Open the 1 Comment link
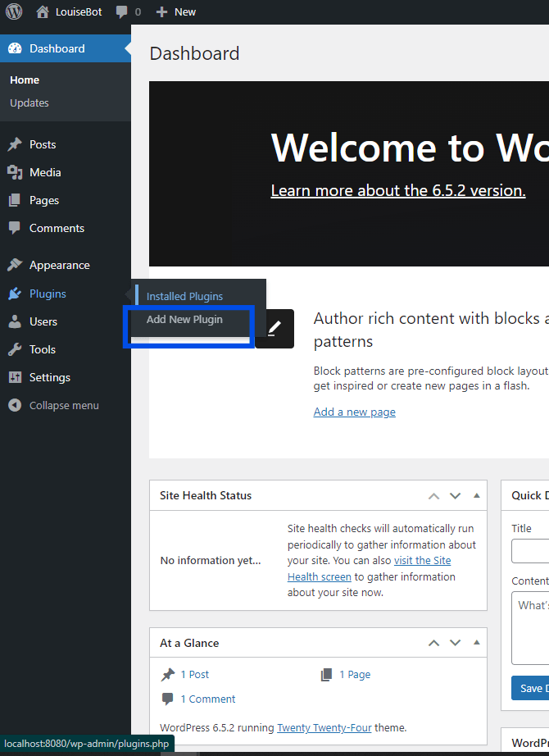Image resolution: width=549 pixels, height=756 pixels. [x=208, y=699]
